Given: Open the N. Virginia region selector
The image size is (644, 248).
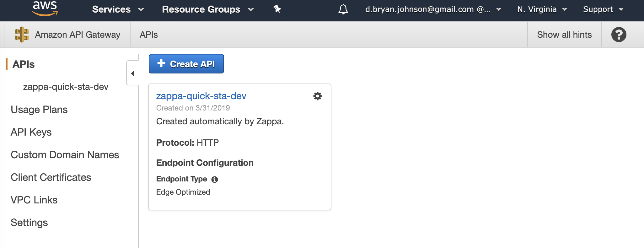Looking at the screenshot, I should (x=542, y=9).
